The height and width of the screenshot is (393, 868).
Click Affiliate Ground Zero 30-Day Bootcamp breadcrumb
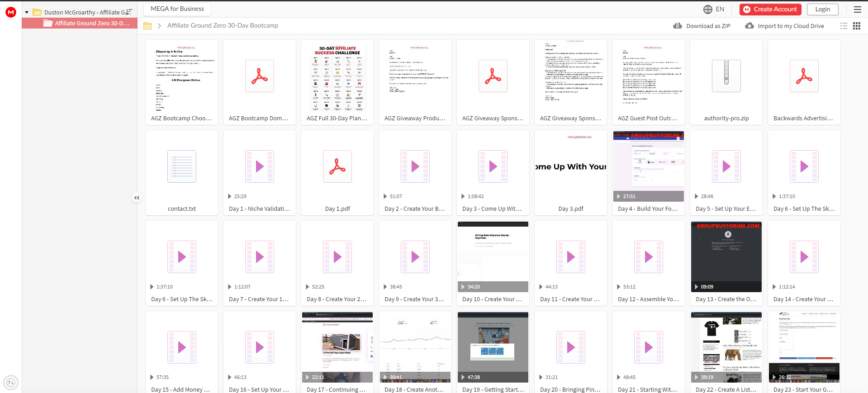(223, 25)
